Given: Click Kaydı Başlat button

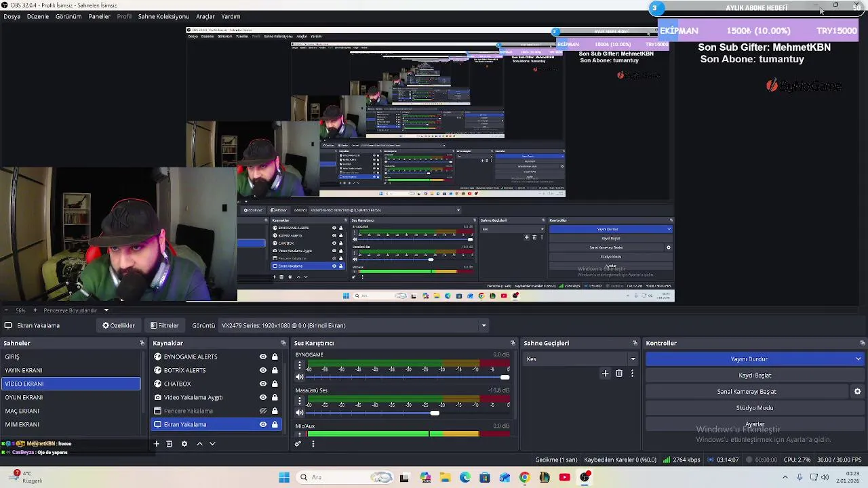Looking at the screenshot, I should click(x=755, y=375).
